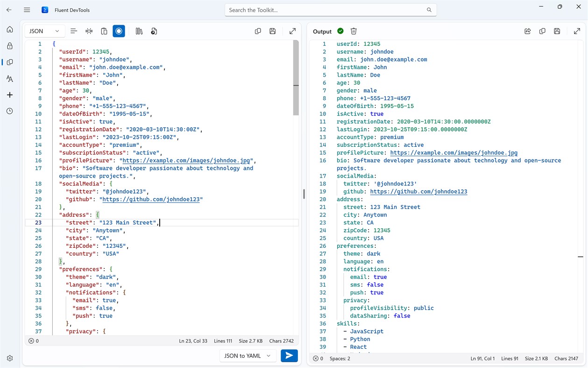Open the profilePicture URL in the YAML output
This screenshot has height=368, width=588.
click(x=454, y=153)
